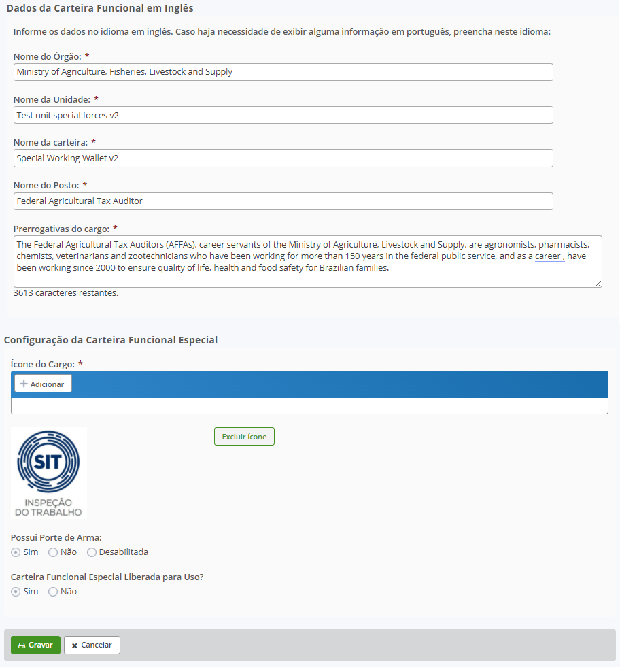Grab the textarea resize handle corner
The height and width of the screenshot is (672, 620).
point(598,284)
